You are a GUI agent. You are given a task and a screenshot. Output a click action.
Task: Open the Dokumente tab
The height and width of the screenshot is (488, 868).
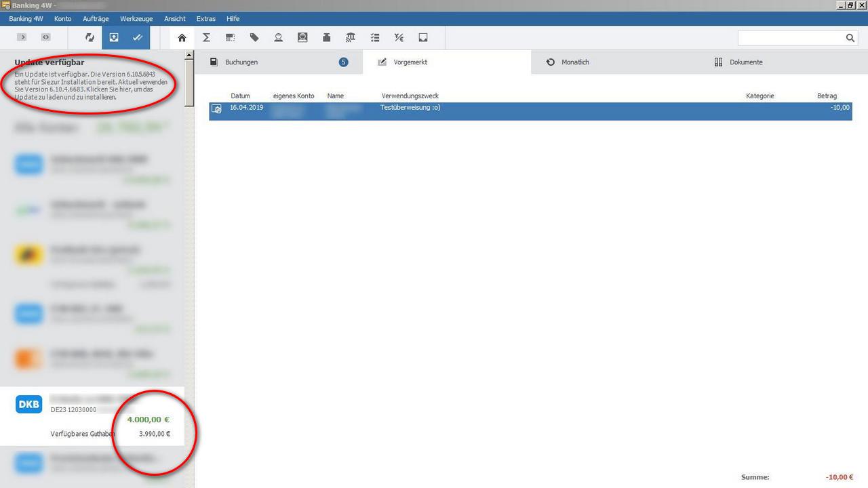click(746, 62)
